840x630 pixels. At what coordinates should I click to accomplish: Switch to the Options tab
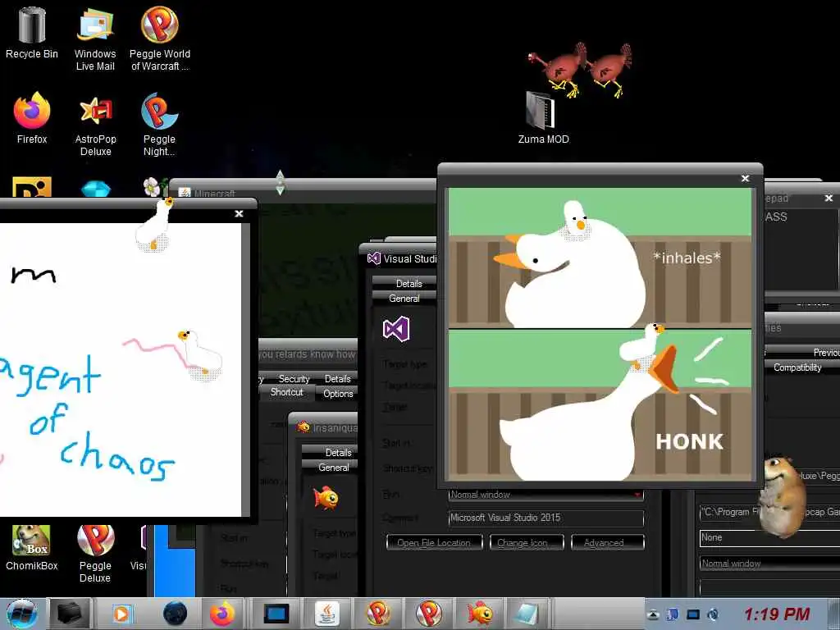[337, 393]
